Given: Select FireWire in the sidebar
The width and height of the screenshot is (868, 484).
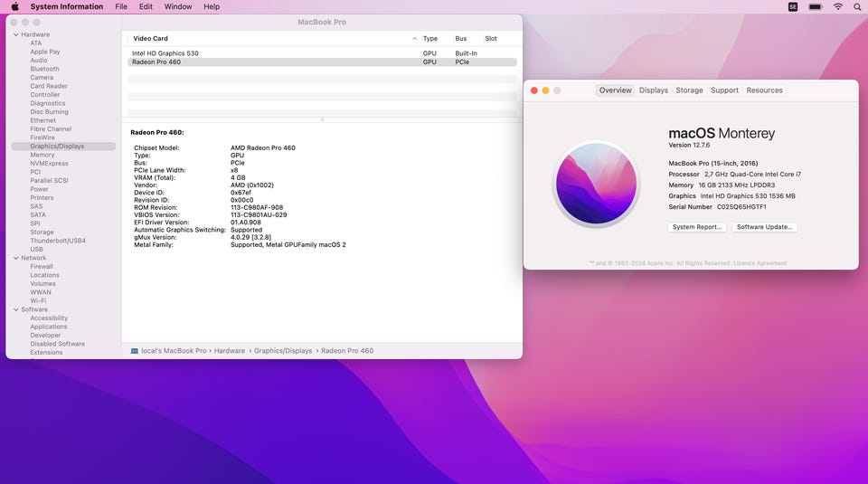Looking at the screenshot, I should (x=42, y=138).
